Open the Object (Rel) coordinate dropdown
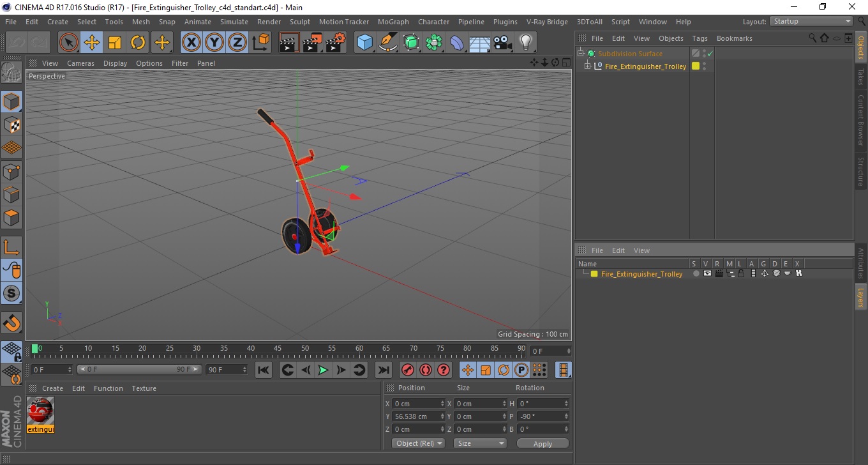Image resolution: width=868 pixels, height=465 pixels. click(x=418, y=443)
